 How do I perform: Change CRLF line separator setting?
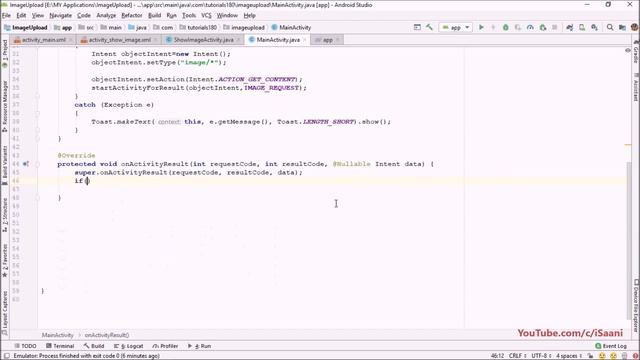tap(518, 356)
